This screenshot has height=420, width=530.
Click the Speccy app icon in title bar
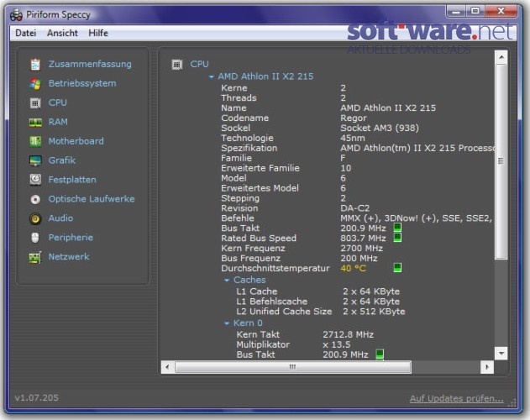pyautogui.click(x=16, y=15)
